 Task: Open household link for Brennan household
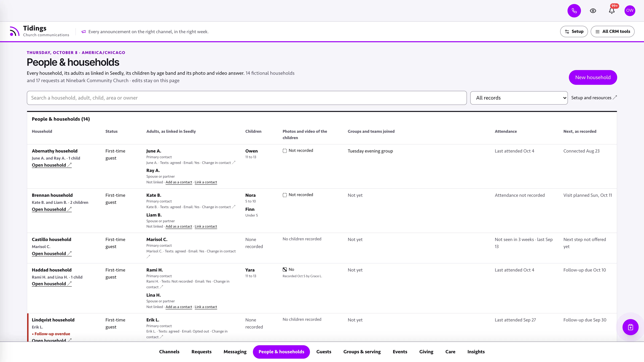coord(51,209)
